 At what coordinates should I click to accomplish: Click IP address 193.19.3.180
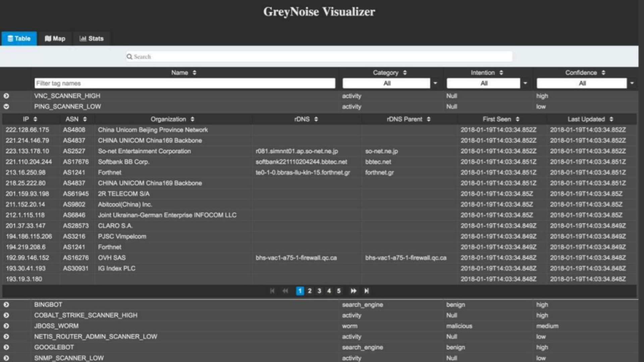pyautogui.click(x=24, y=279)
